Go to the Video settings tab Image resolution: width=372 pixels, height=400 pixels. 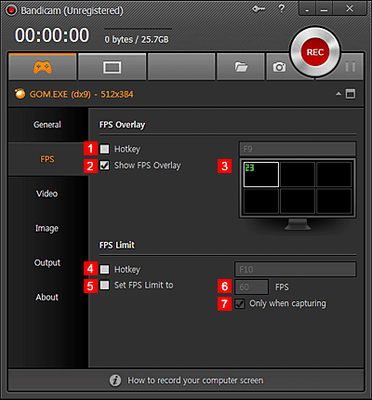point(47,194)
